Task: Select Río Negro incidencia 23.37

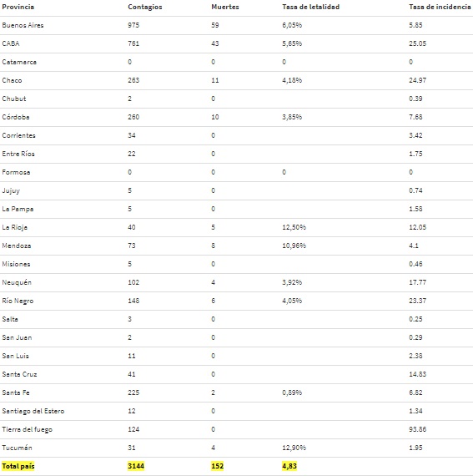Action: [417, 301]
